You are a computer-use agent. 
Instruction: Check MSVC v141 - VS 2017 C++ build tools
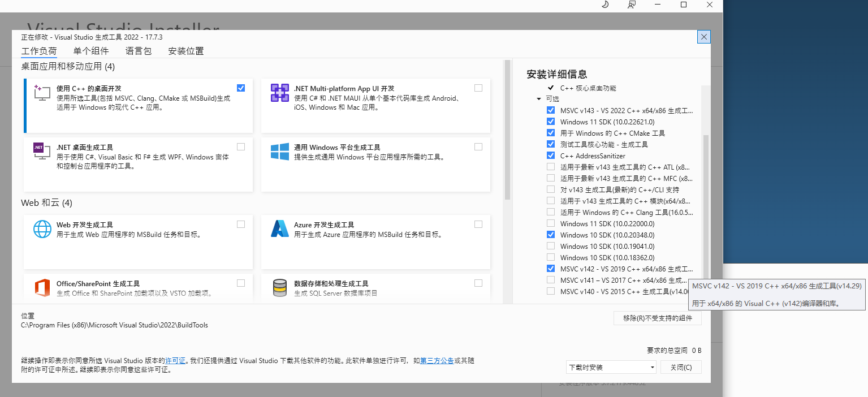pos(551,280)
